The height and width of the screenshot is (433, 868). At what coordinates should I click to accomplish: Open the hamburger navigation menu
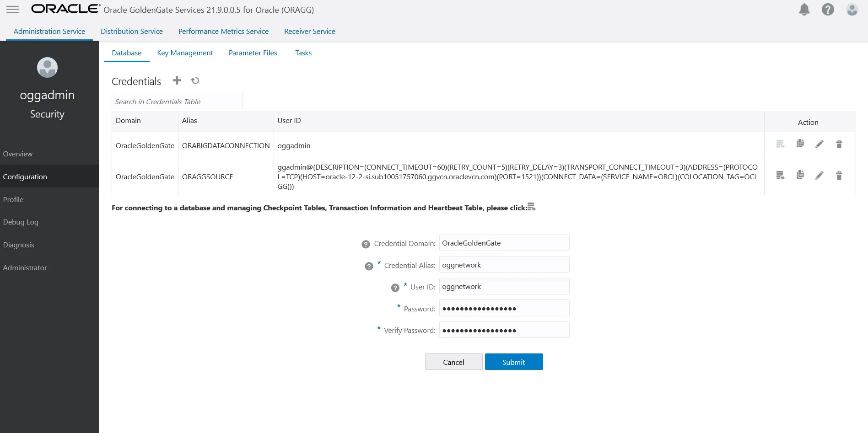[12, 10]
